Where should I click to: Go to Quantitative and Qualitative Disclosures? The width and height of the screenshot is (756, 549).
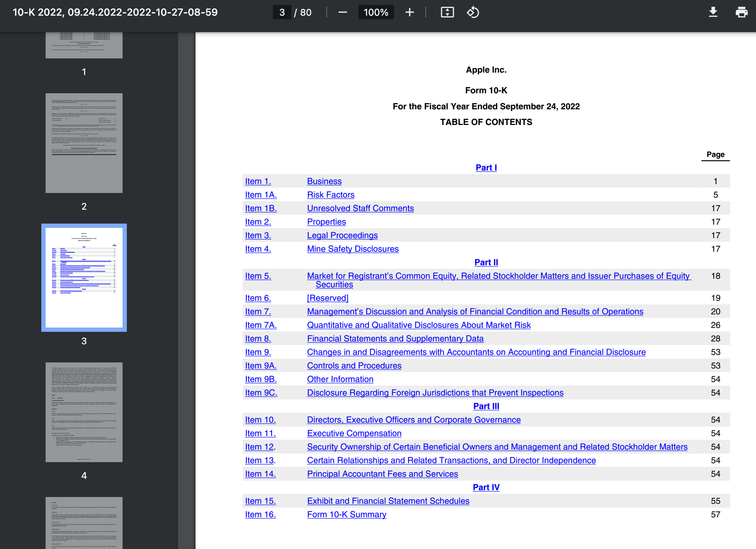pos(419,325)
